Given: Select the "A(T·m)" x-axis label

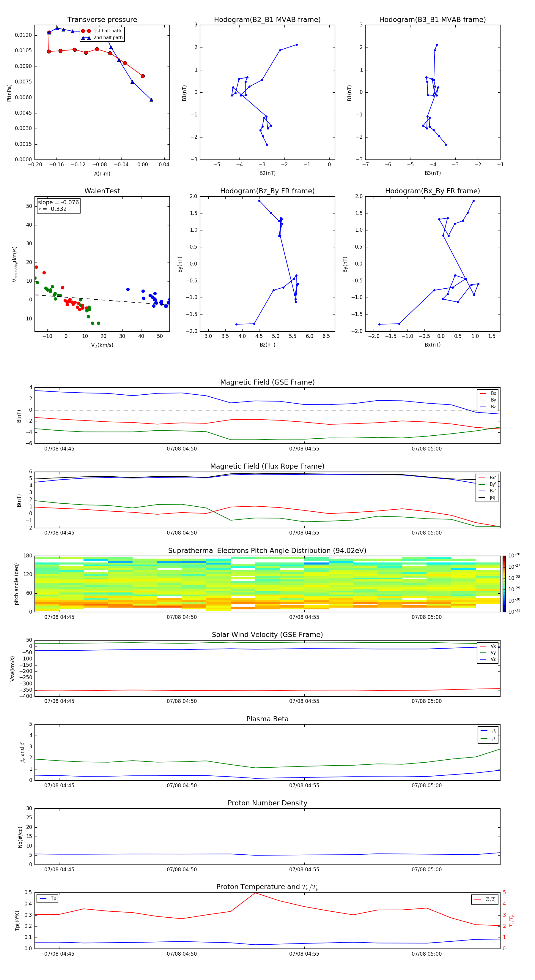Looking at the screenshot, I should pos(102,173).
